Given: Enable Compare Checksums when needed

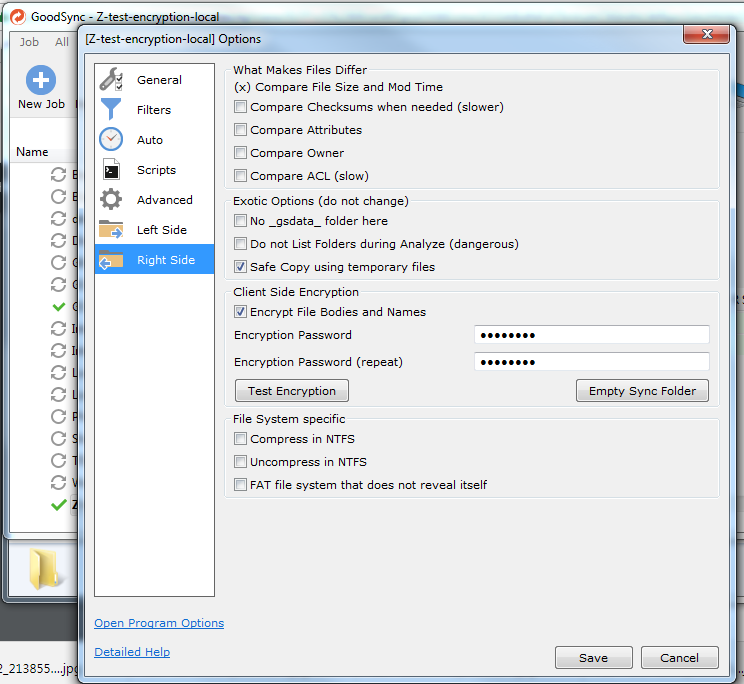Looking at the screenshot, I should click(x=240, y=107).
